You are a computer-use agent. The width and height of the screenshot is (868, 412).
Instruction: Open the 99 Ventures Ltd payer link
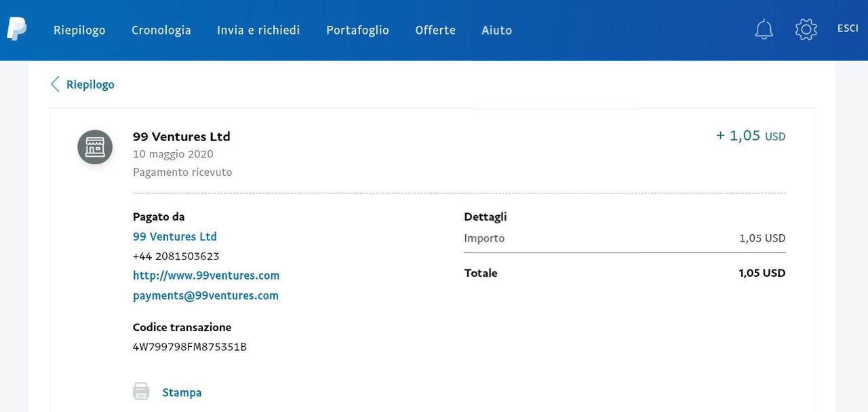click(175, 237)
